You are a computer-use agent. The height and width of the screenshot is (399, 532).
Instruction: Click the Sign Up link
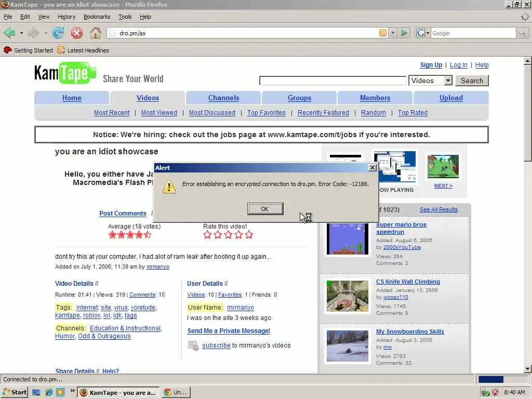[x=431, y=65]
